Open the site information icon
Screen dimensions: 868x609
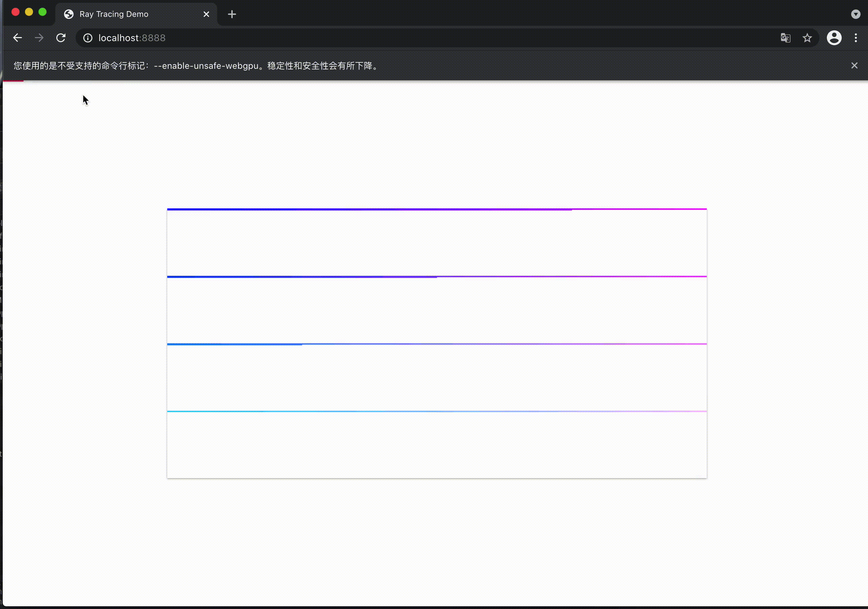[x=88, y=38]
